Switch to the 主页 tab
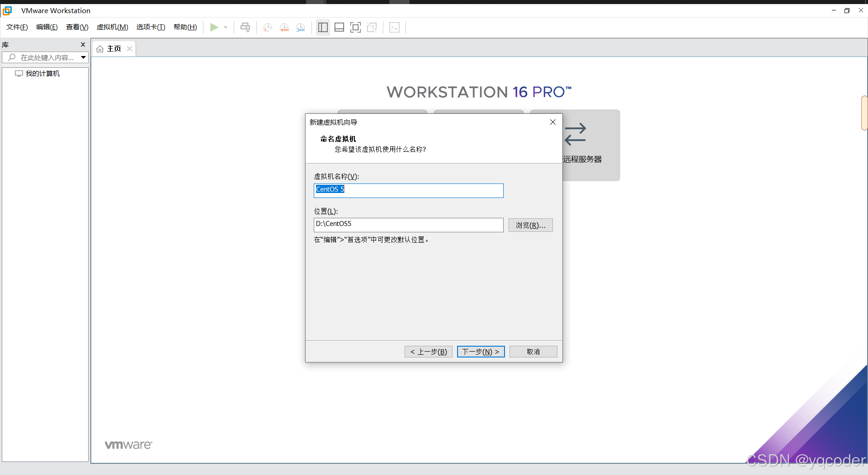The width and height of the screenshot is (868, 475). pyautogui.click(x=114, y=48)
